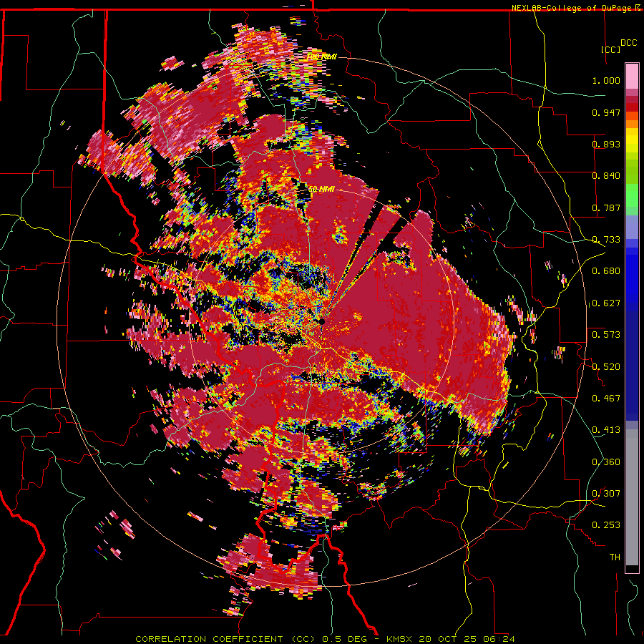The height and width of the screenshot is (644, 644).
Task: Select the 0.787 scale value
Action: point(606,208)
